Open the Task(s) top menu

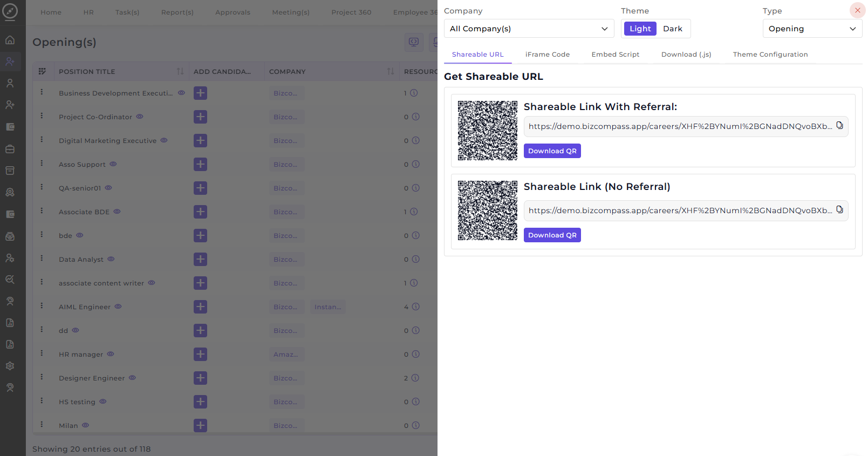coord(127,12)
